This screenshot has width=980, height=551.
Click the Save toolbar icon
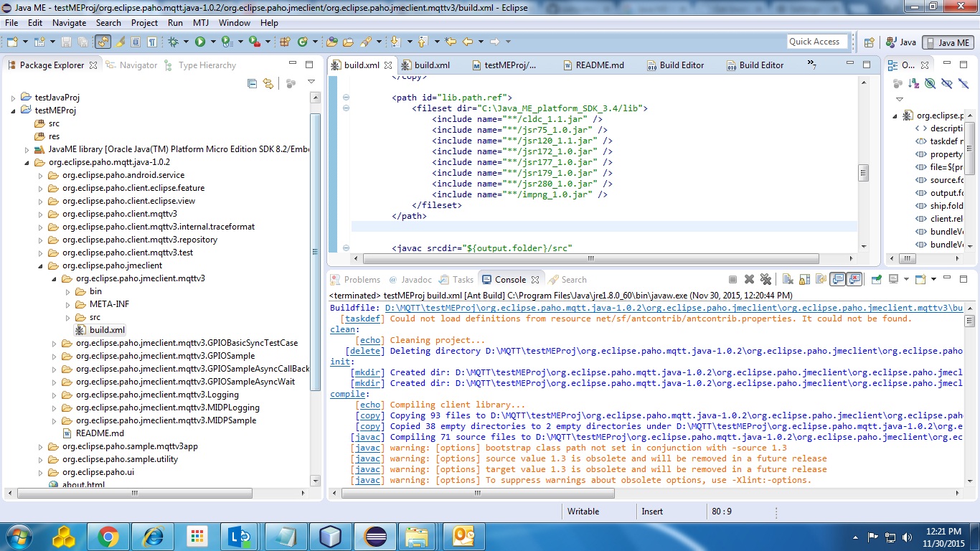coord(67,42)
